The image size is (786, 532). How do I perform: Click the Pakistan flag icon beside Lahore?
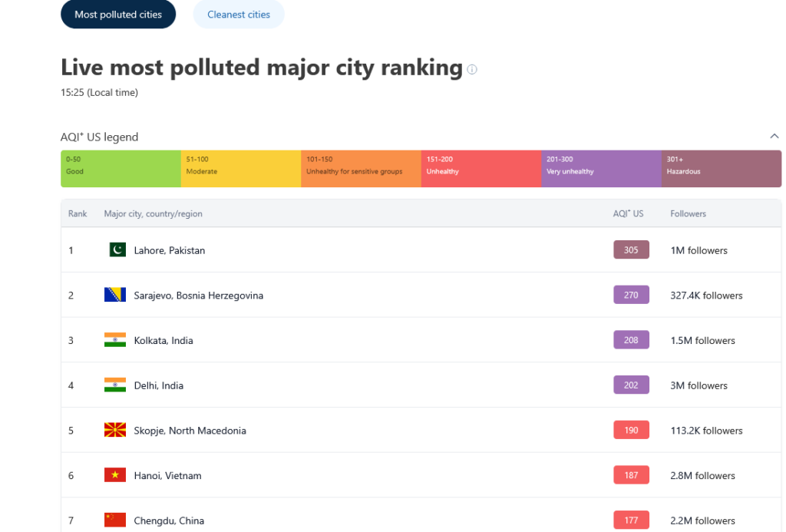click(115, 250)
